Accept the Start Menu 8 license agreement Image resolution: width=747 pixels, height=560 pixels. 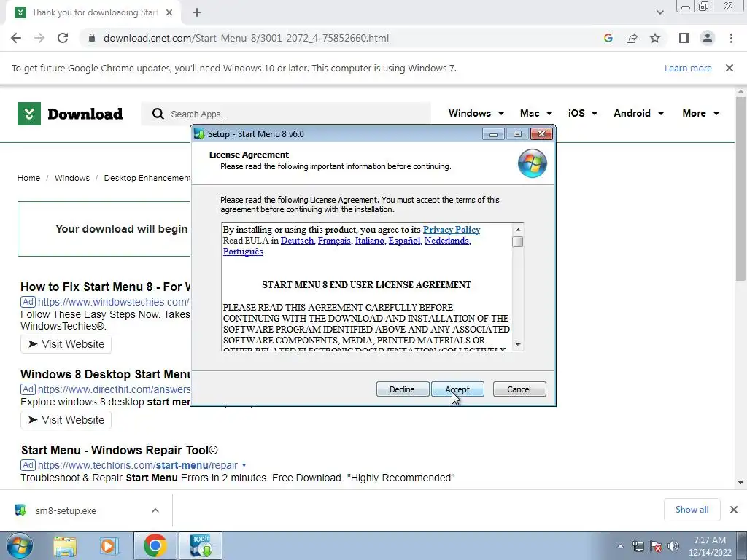tap(457, 389)
